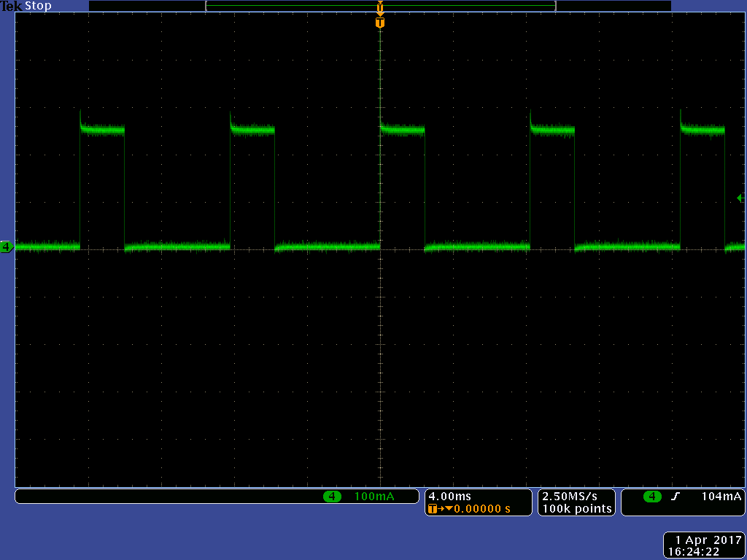Image resolution: width=747 pixels, height=560 pixels.
Task: Click the 1 Apr 2017 date display
Action: tap(708, 540)
